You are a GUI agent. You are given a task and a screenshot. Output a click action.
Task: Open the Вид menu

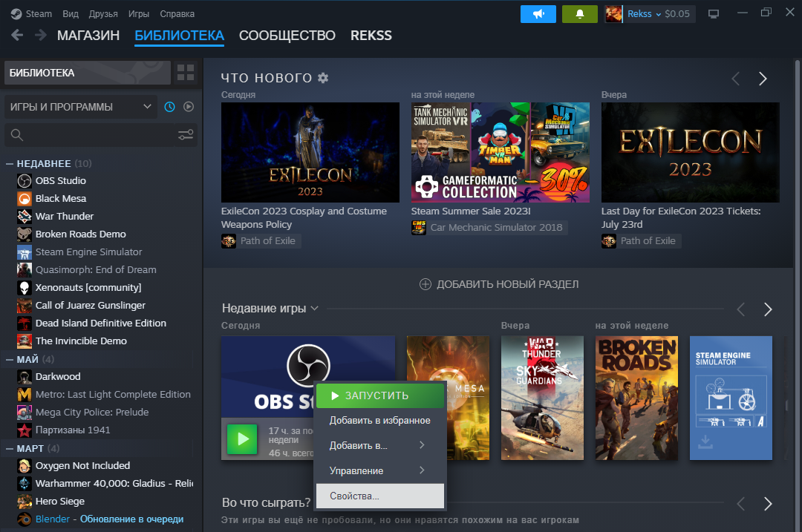coord(71,14)
